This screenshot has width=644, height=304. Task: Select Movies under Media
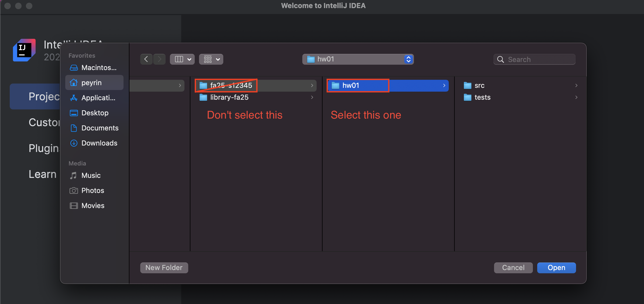click(92, 206)
